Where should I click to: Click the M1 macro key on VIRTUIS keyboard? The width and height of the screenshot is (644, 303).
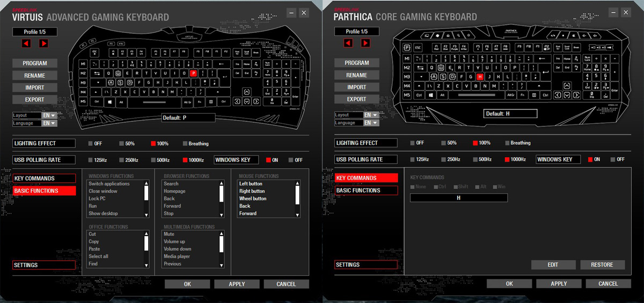(83, 64)
